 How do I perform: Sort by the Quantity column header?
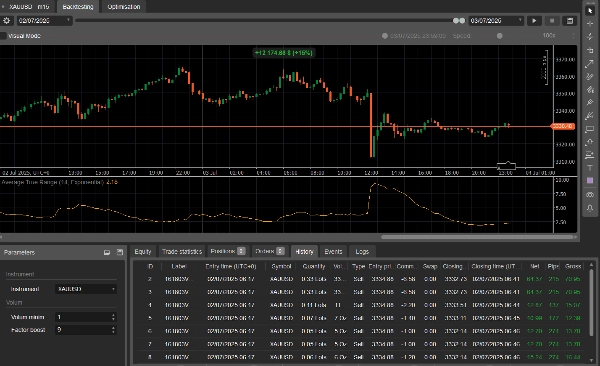(x=314, y=266)
